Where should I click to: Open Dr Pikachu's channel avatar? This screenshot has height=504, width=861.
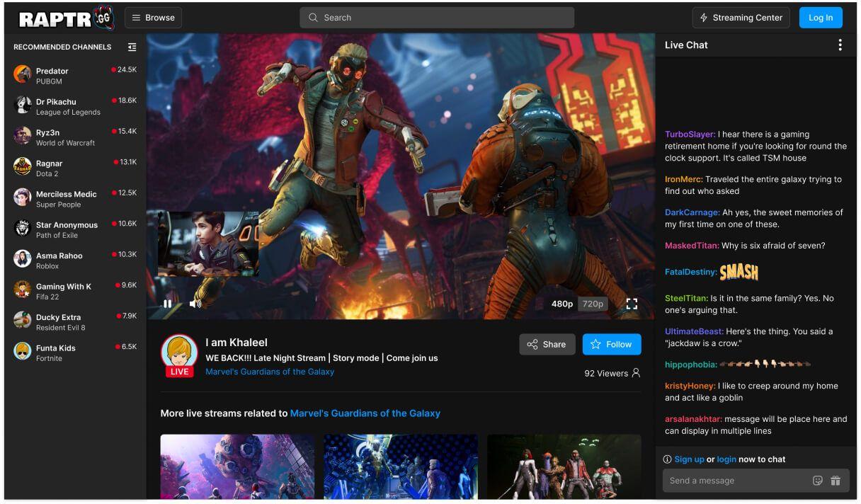[23, 105]
